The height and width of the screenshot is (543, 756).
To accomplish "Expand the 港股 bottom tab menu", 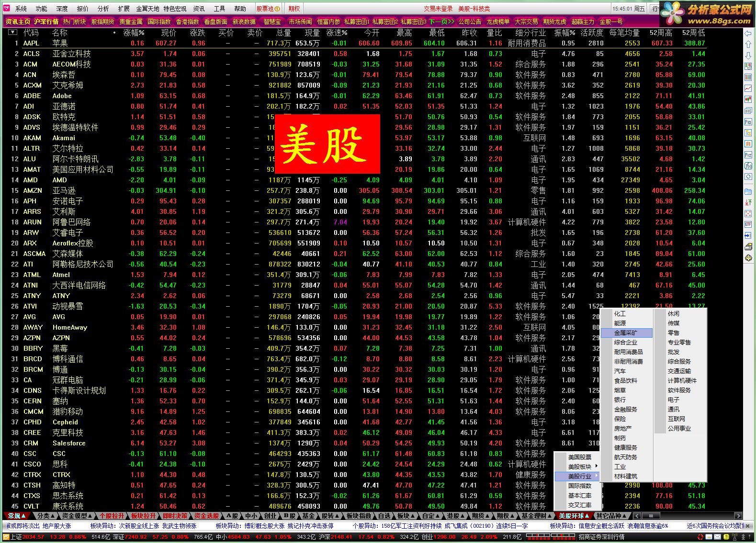I will pyautogui.click(x=456, y=516).
